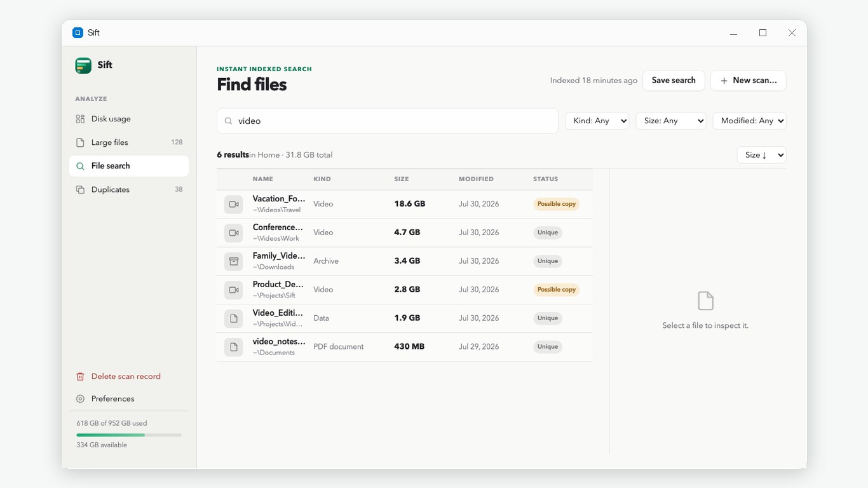Screen dimensions: 868x488
Task: Click the plus icon on New scan
Action: [724, 81]
